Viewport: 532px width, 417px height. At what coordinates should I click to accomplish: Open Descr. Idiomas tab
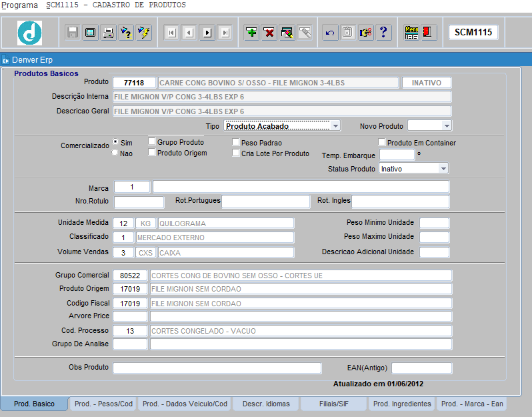(266, 404)
